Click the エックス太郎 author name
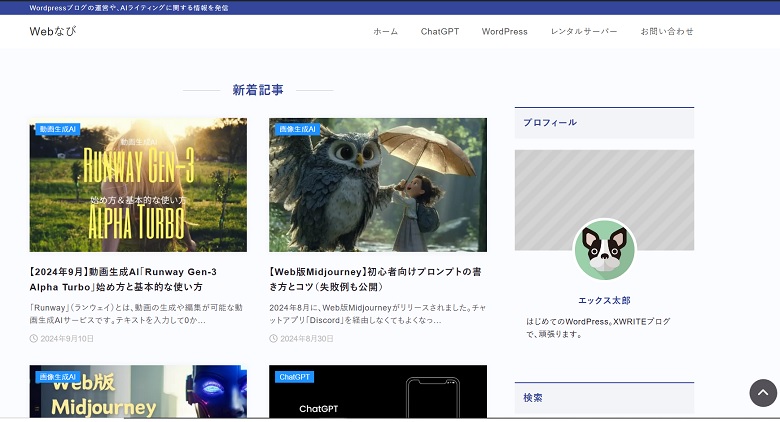780x422 pixels. click(x=604, y=300)
